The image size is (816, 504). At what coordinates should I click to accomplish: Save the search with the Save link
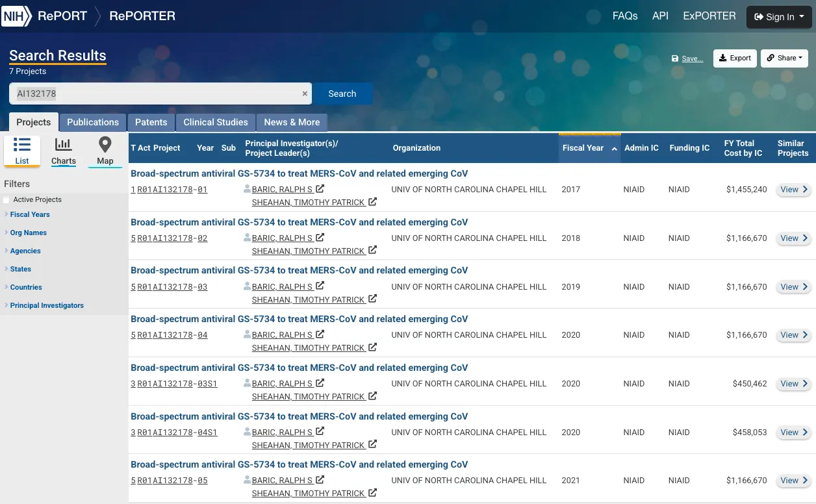(x=687, y=58)
